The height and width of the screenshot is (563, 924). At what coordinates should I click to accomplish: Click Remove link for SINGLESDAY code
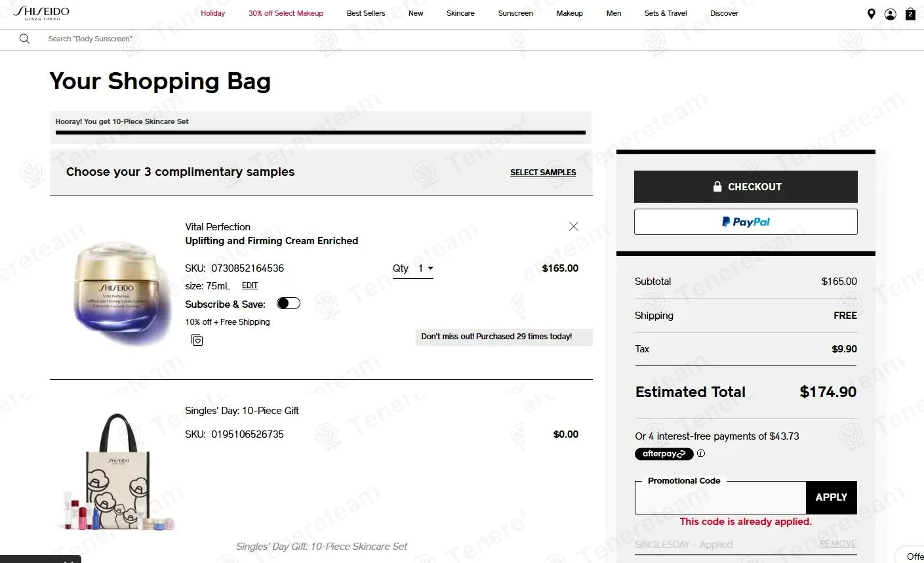coord(838,544)
